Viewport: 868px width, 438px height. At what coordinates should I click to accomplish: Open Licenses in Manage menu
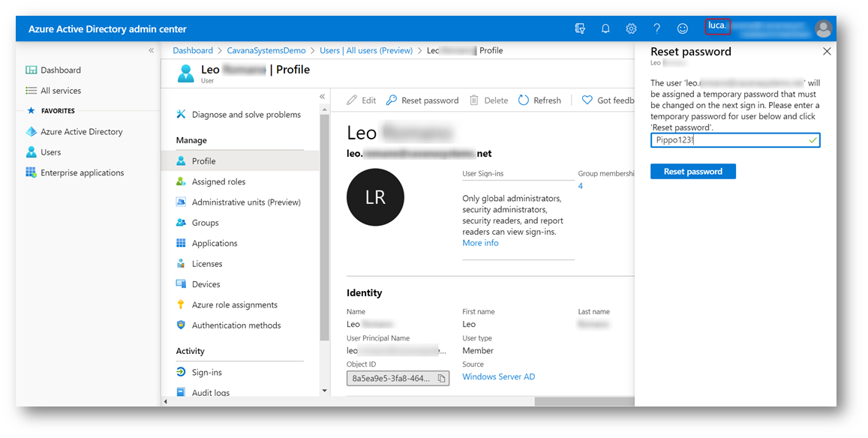200,263
